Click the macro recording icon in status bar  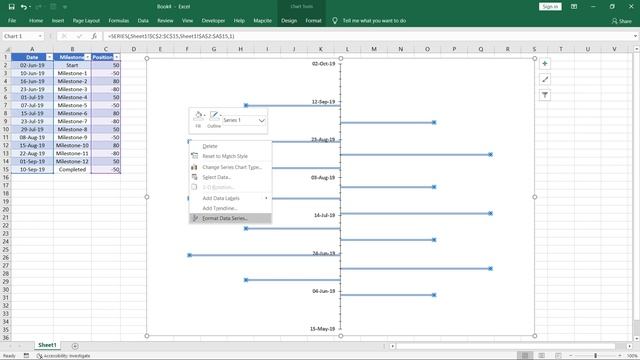(x=26, y=356)
